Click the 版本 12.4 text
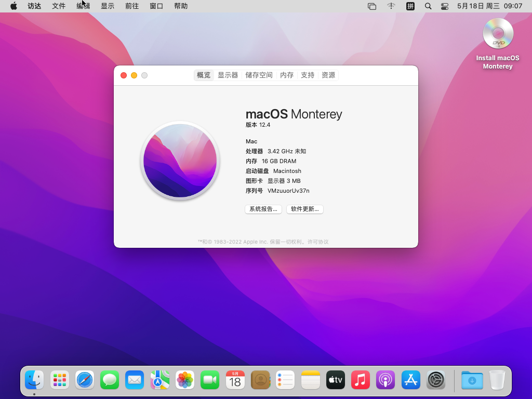Screen dimensions: 532x399 pyautogui.click(x=258, y=125)
